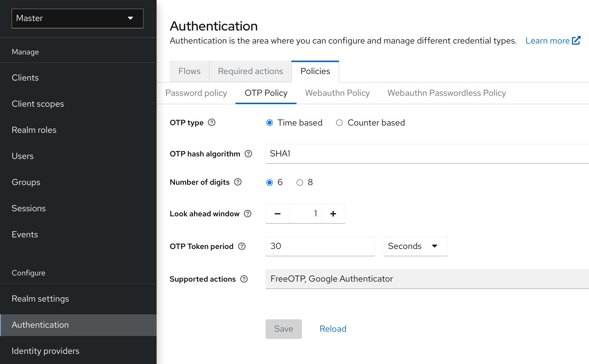This screenshot has width=589, height=364.
Task: Open the Password policy sub-tab
Action: [196, 93]
